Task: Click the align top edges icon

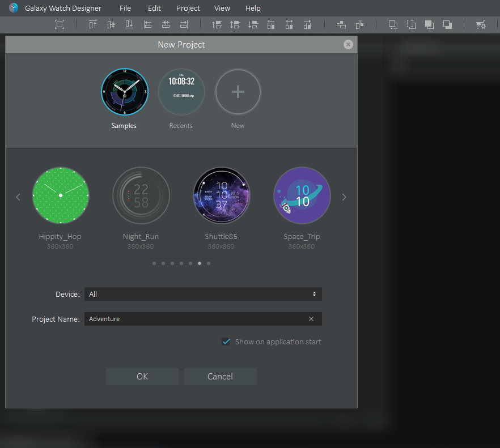Action: pyautogui.click(x=93, y=24)
